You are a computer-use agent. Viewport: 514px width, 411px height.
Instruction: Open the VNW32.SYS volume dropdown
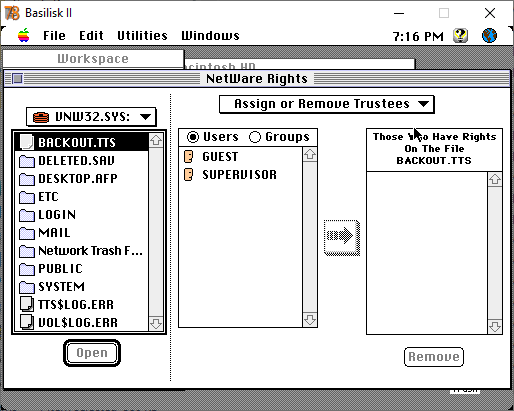click(91, 117)
